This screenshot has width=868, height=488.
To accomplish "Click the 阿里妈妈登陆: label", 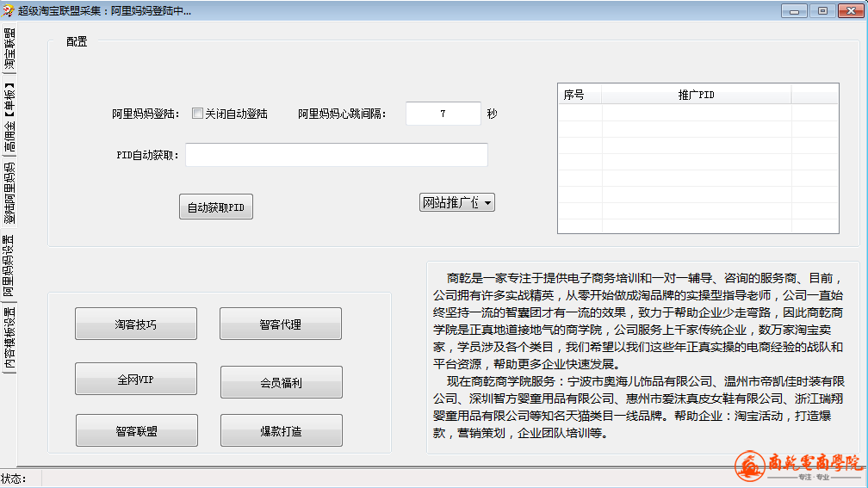I will (146, 114).
